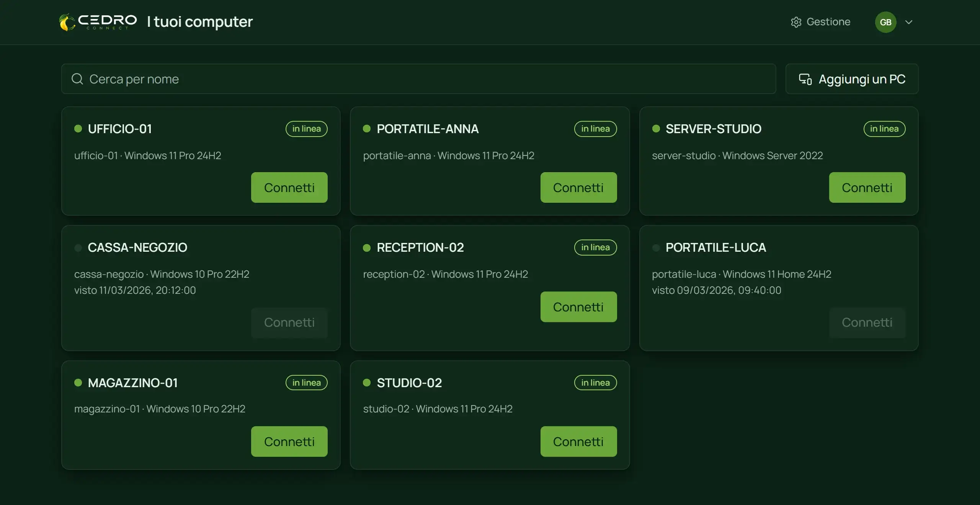Connect to PORTATILE-ANNA

pyautogui.click(x=578, y=187)
